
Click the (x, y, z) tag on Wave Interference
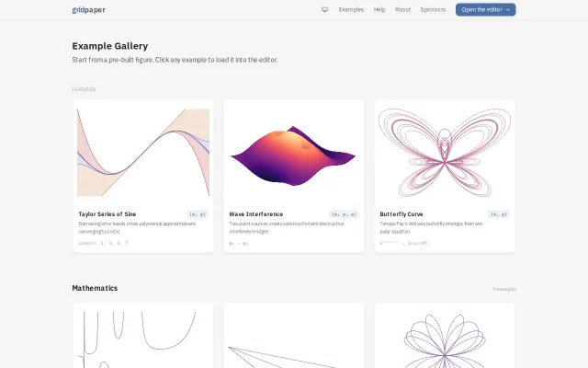coord(344,214)
